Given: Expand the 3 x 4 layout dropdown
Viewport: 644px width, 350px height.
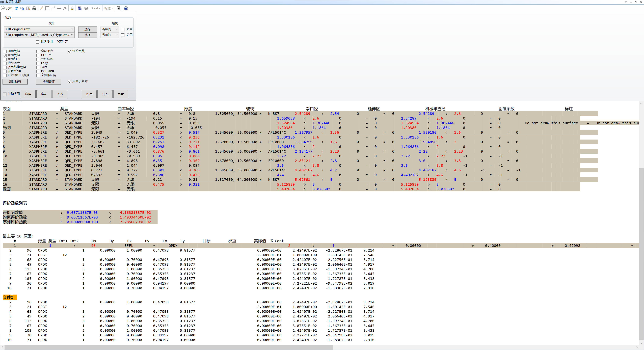Looking at the screenshot, I should point(96,8).
